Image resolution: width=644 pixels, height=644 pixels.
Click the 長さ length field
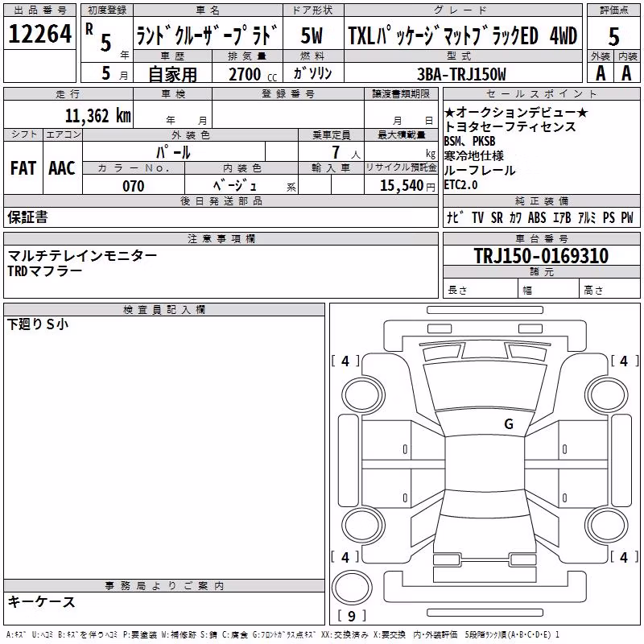coord(481,290)
